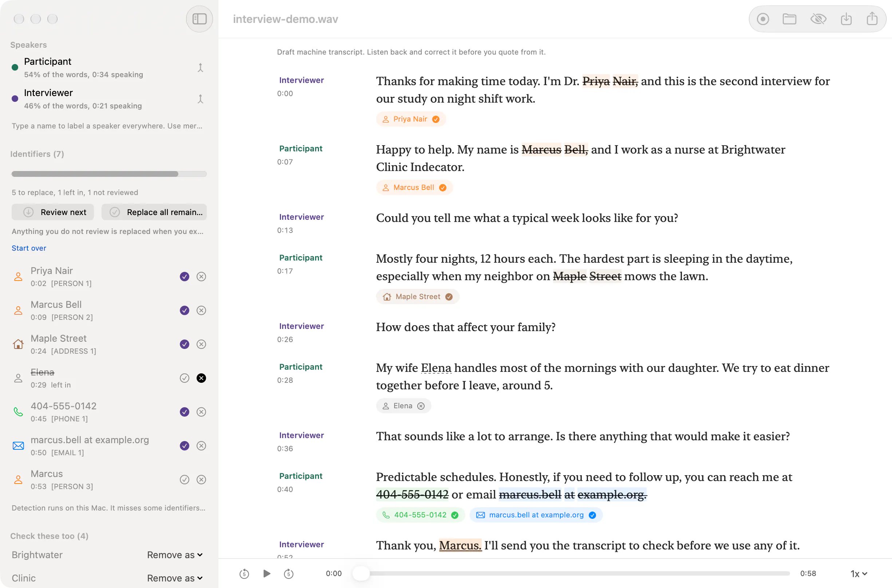
Task: Mark Elena identifier to replace
Action: pyautogui.click(x=184, y=378)
